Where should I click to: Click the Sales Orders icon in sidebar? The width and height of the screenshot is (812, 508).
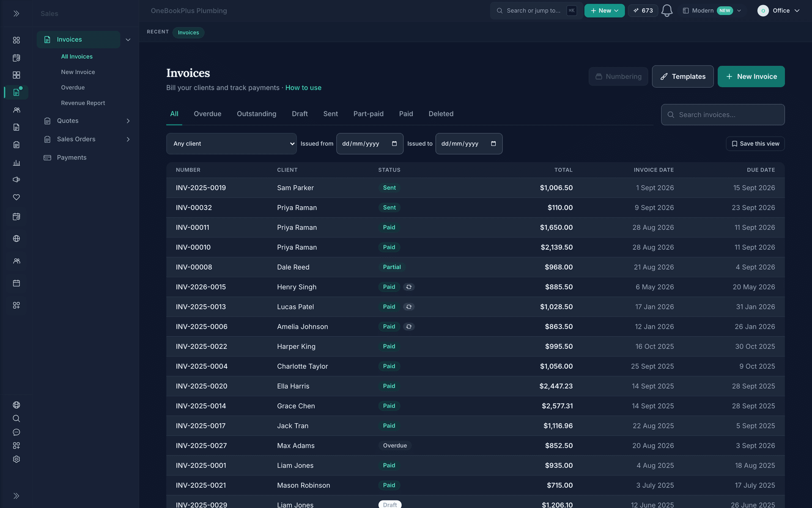(x=47, y=139)
